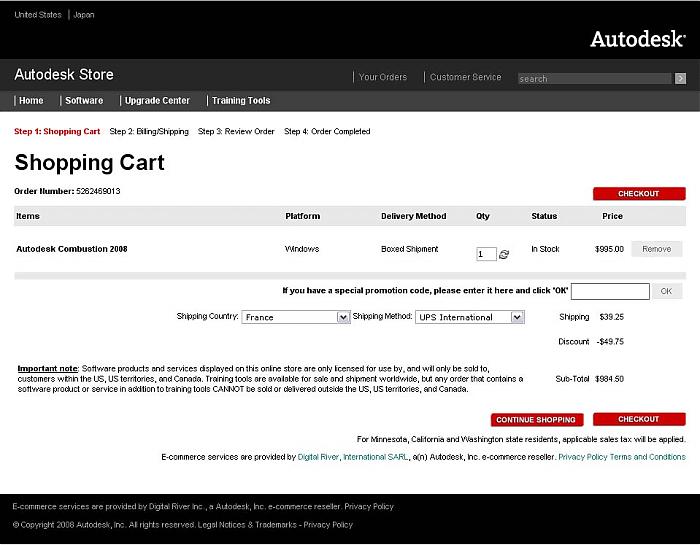Click the Status column header
Screen dimensions: 700x545
(x=544, y=216)
